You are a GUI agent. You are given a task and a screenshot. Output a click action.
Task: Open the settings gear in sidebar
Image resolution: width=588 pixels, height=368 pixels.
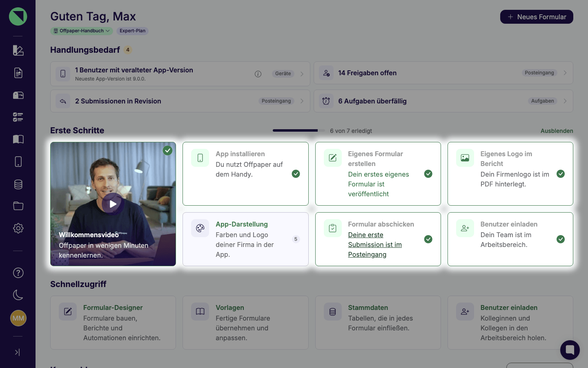tap(18, 228)
